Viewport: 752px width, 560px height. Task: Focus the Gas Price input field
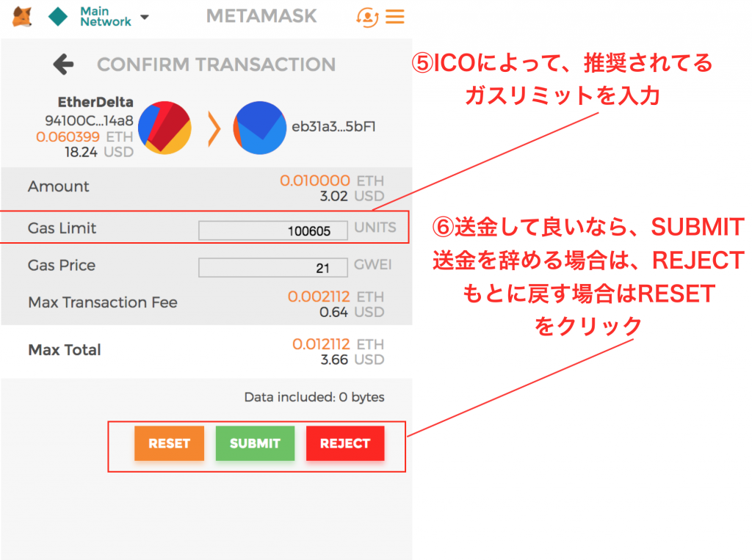click(x=273, y=268)
